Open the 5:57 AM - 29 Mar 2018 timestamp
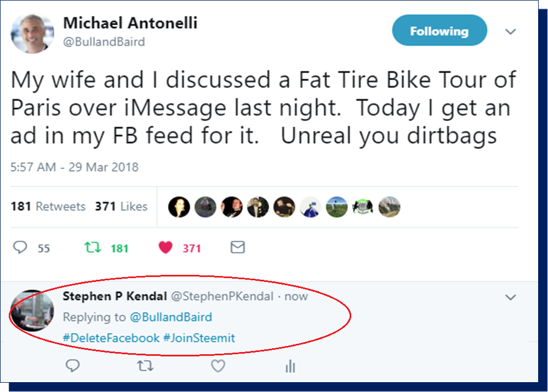The width and height of the screenshot is (548, 392). [75, 167]
